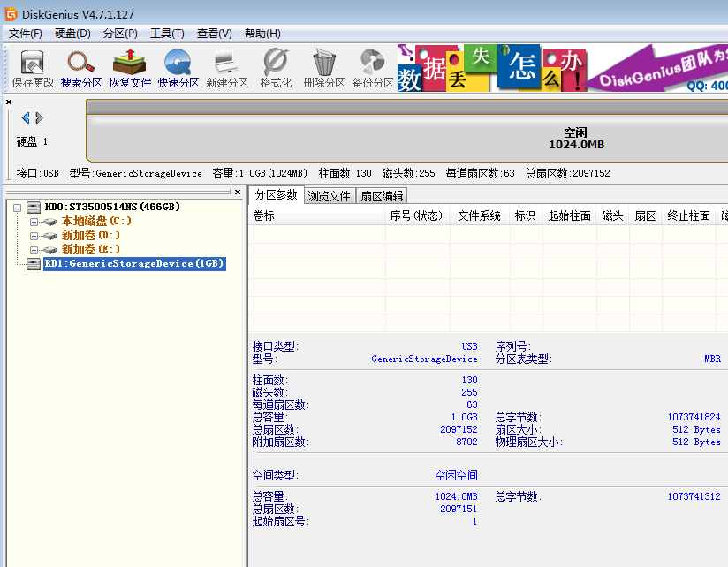Click the 终止柱面 column header
This screenshot has height=567, width=728.
click(688, 215)
